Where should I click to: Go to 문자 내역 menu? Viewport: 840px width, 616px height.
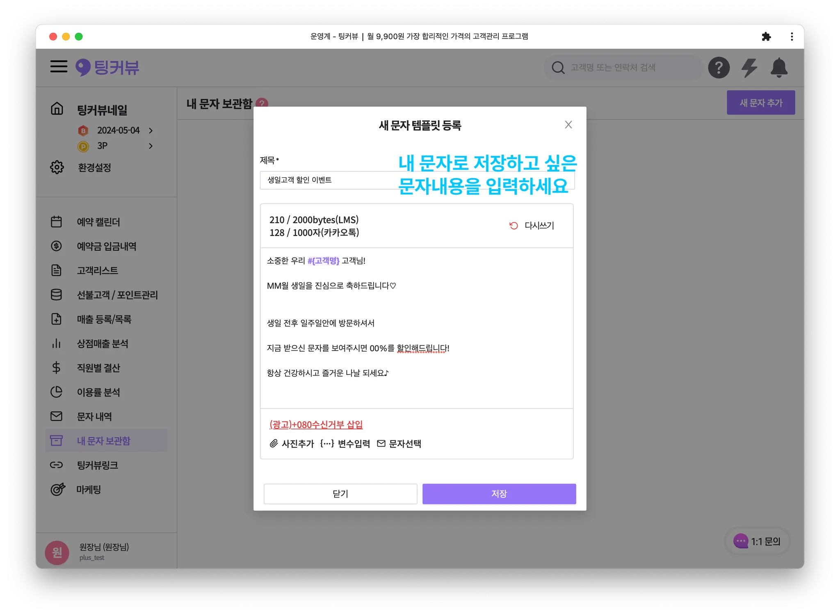pos(94,417)
